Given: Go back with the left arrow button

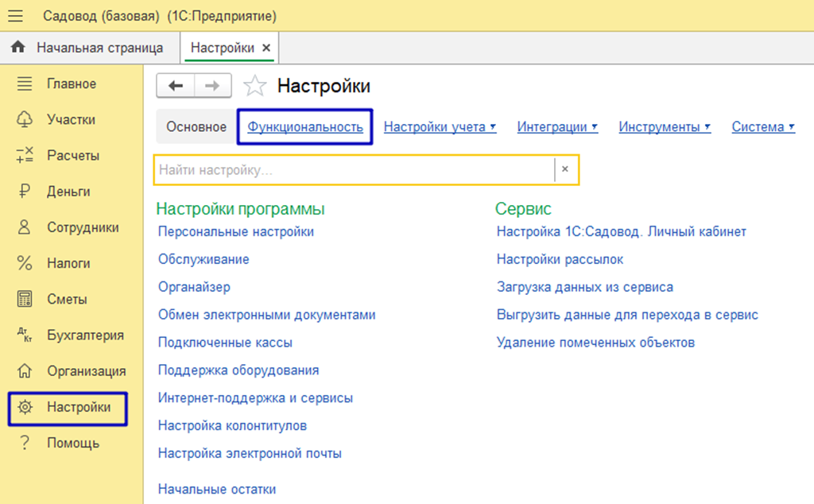Looking at the screenshot, I should point(176,86).
